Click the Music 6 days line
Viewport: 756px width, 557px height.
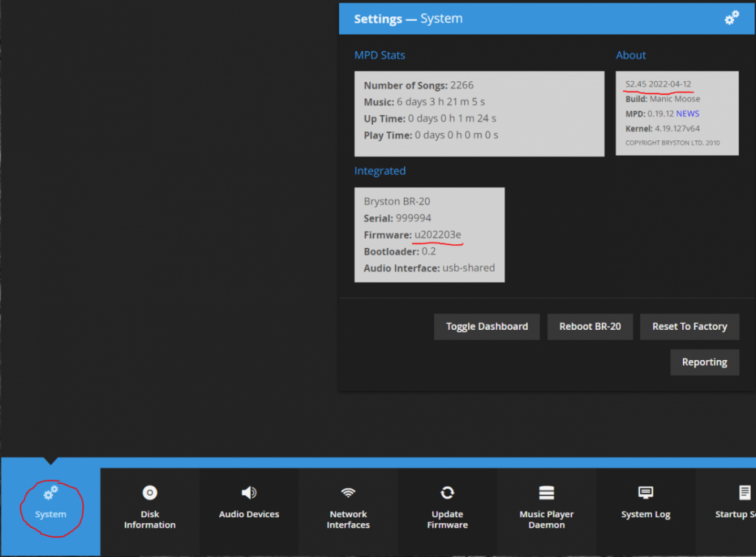tap(425, 102)
